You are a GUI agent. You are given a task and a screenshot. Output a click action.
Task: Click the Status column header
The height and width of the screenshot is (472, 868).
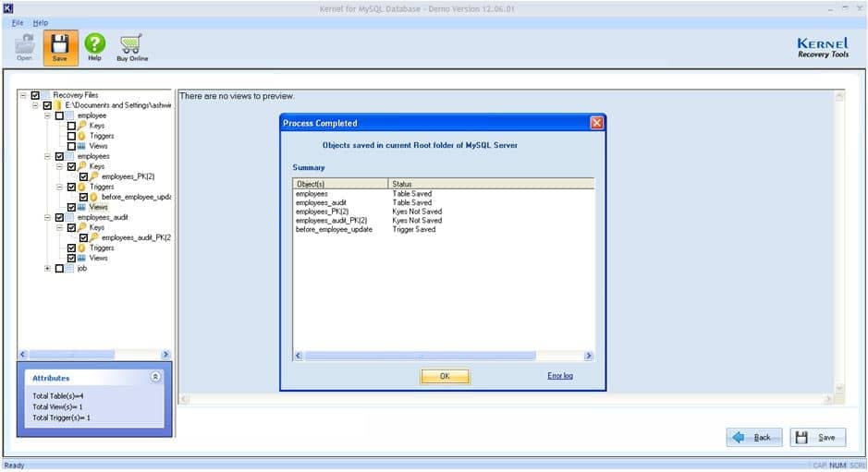pos(491,184)
